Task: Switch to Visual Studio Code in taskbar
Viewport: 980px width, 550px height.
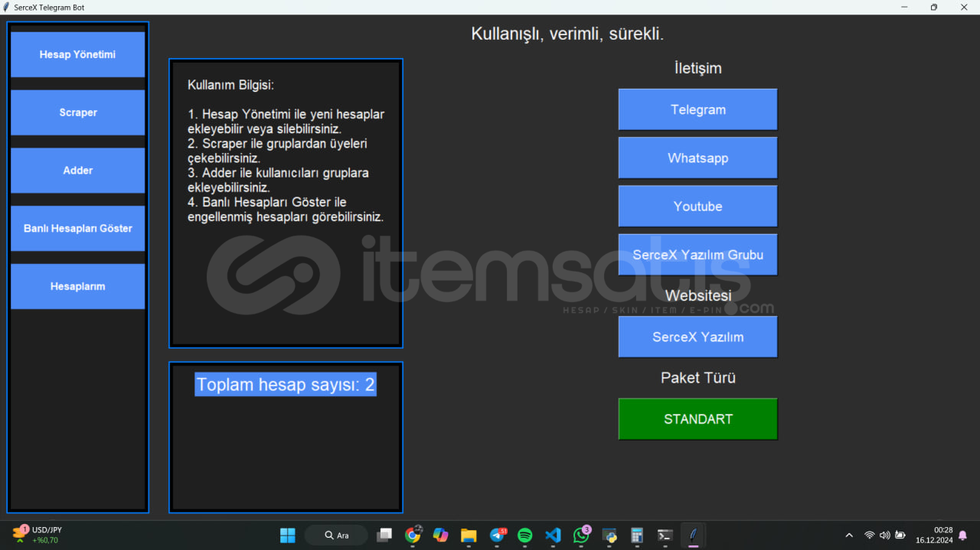Action: tap(553, 535)
